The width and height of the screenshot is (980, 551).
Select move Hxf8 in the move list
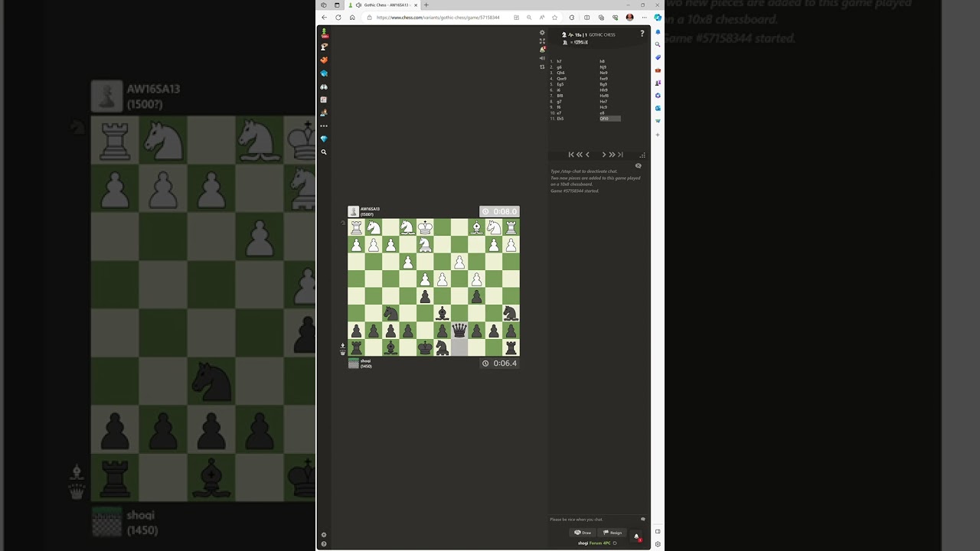click(x=604, y=96)
